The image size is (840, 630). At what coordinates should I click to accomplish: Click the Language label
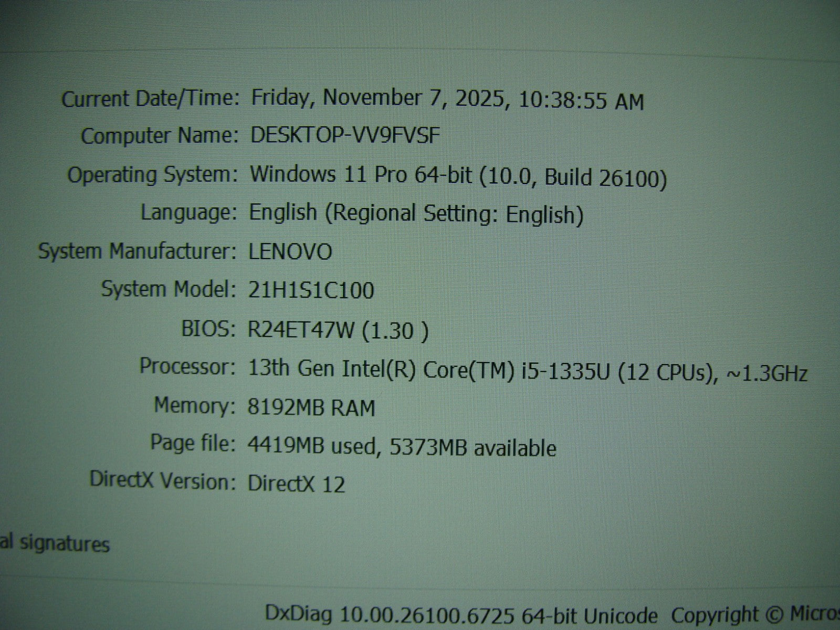187,213
